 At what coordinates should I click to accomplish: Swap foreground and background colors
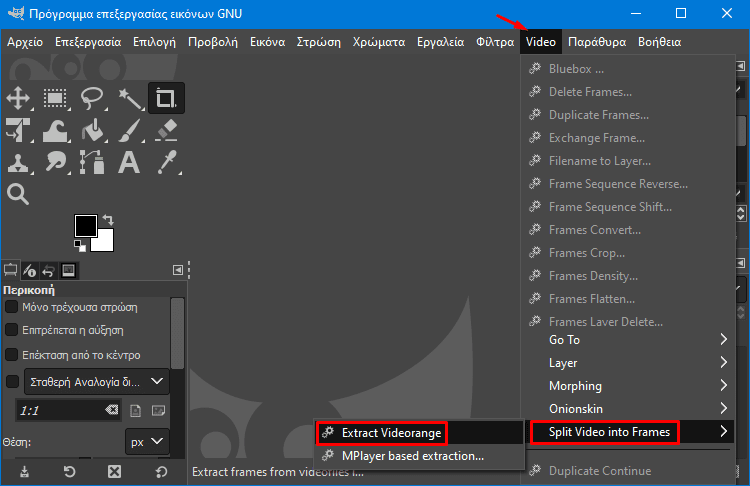[109, 220]
